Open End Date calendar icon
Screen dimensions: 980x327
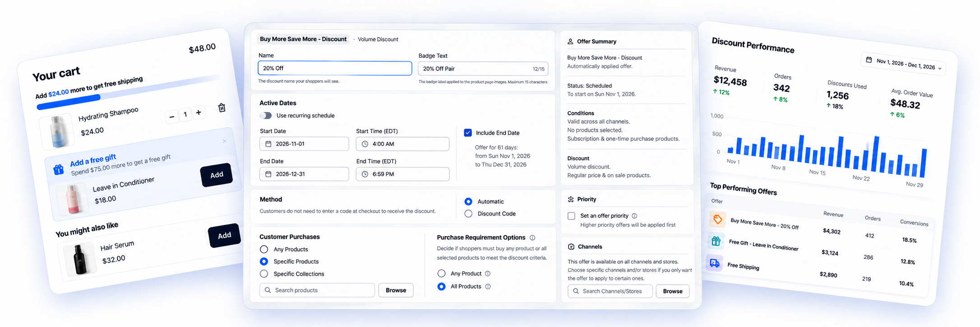coord(268,174)
